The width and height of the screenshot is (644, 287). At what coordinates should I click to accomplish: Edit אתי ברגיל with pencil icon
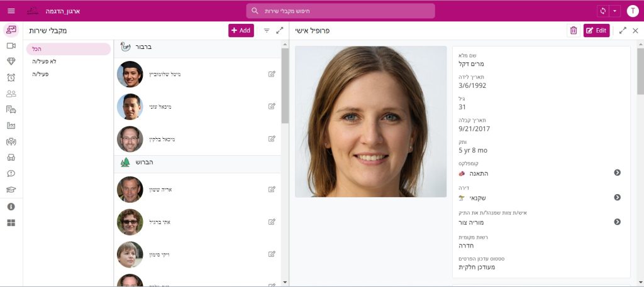tap(272, 222)
